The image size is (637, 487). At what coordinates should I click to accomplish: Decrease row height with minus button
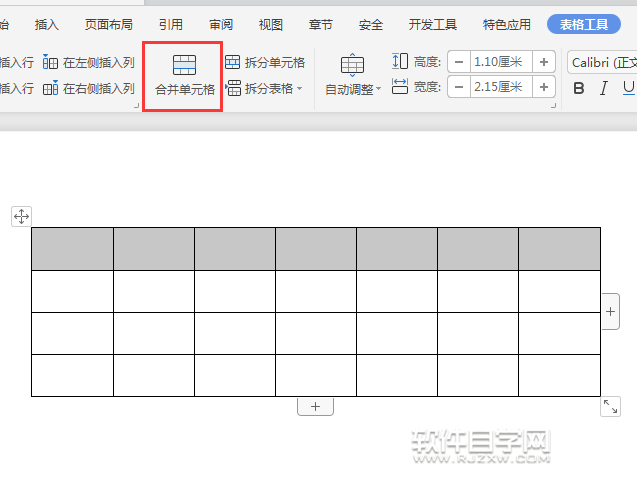tap(459, 62)
